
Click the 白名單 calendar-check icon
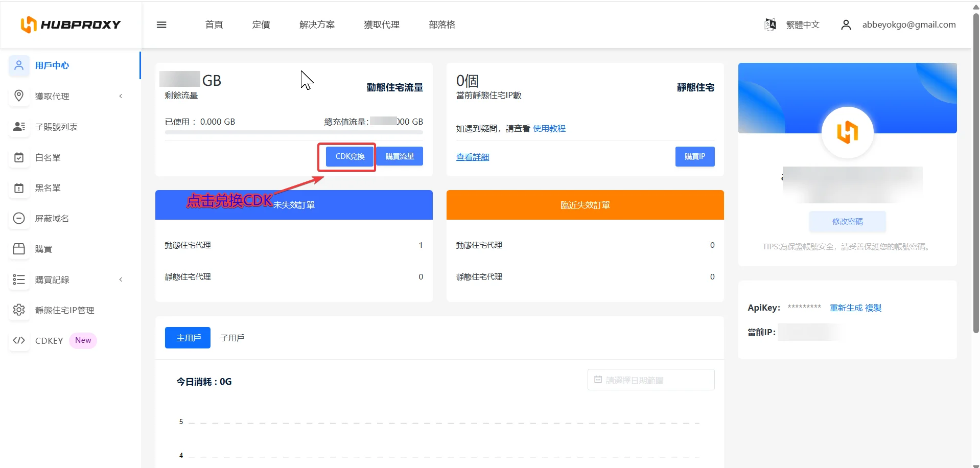[x=19, y=157]
